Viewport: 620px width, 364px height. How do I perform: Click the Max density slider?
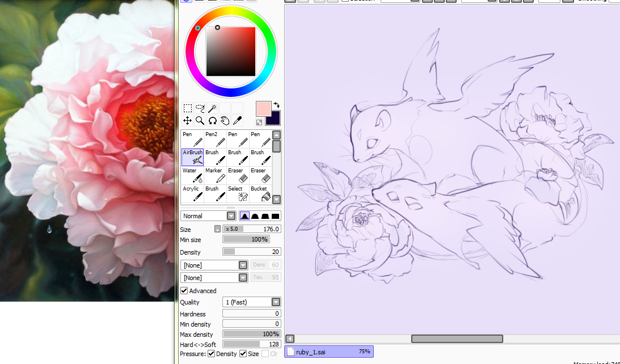252,334
